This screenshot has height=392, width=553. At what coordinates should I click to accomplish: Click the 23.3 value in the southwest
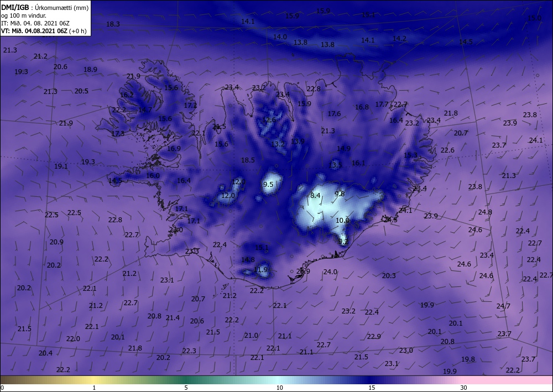coord(192,252)
